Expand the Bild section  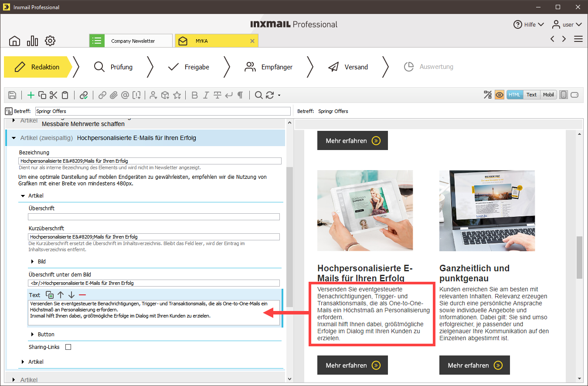(32, 262)
